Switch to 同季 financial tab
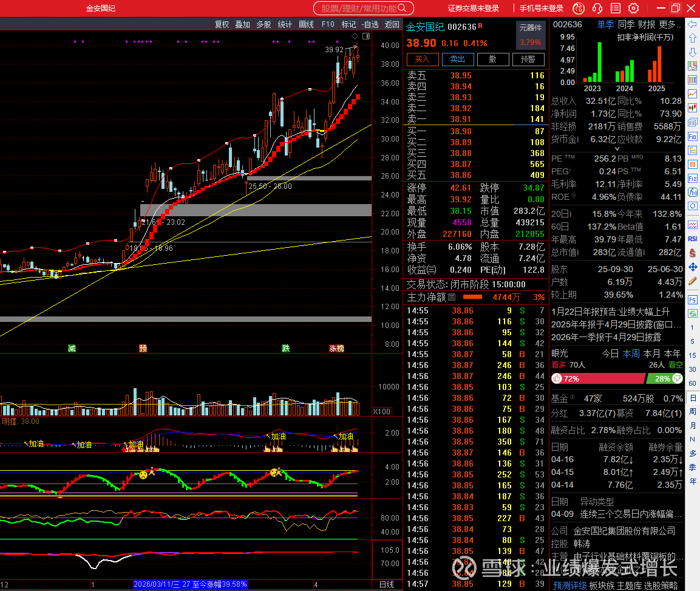The height and width of the screenshot is (591, 700). tap(626, 24)
